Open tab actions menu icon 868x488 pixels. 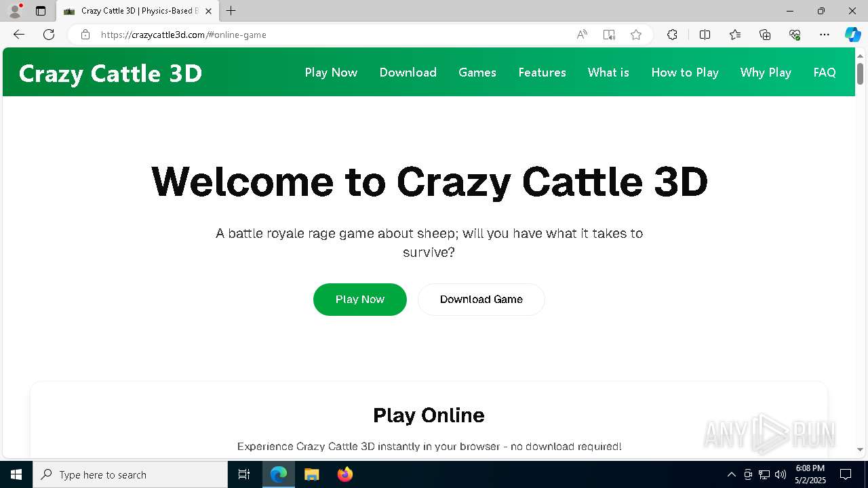[41, 11]
